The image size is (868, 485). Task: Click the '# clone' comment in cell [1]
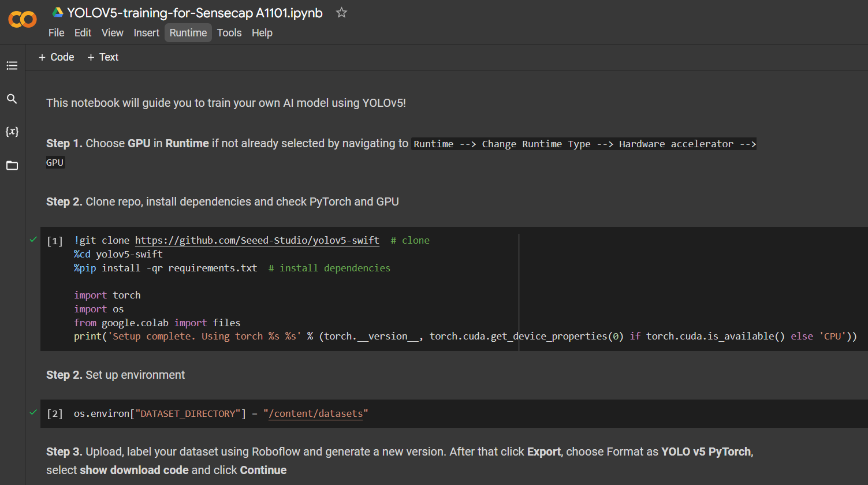[410, 241]
